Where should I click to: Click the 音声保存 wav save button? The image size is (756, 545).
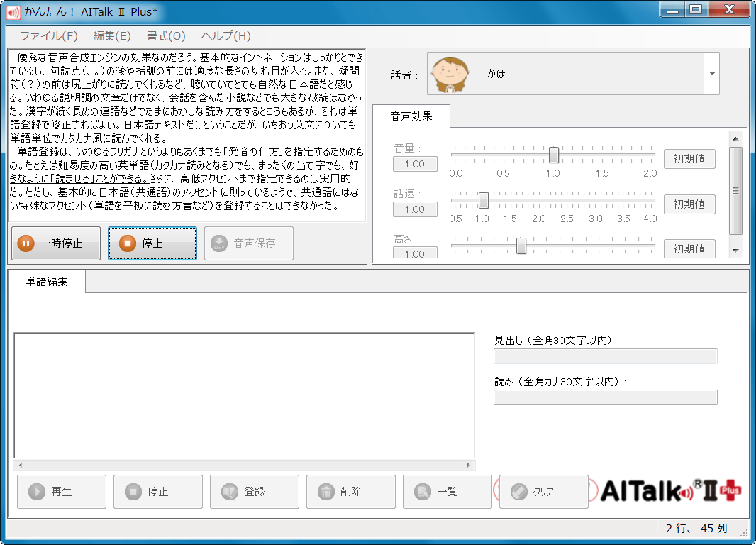coord(249,243)
